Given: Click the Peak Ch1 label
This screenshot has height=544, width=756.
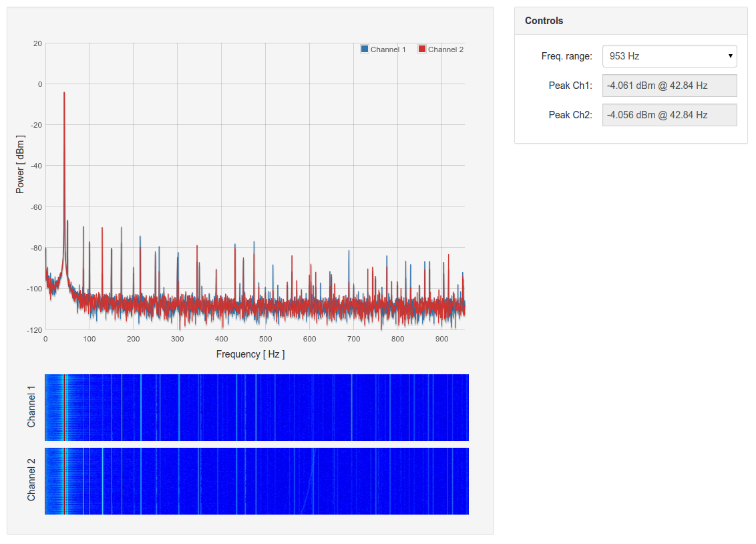Looking at the screenshot, I should [570, 86].
